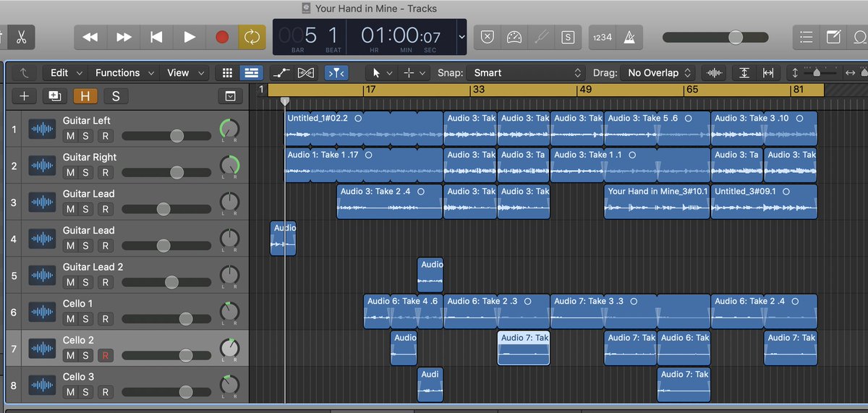Toggle the orange H hide tracks button

pyautogui.click(x=85, y=96)
